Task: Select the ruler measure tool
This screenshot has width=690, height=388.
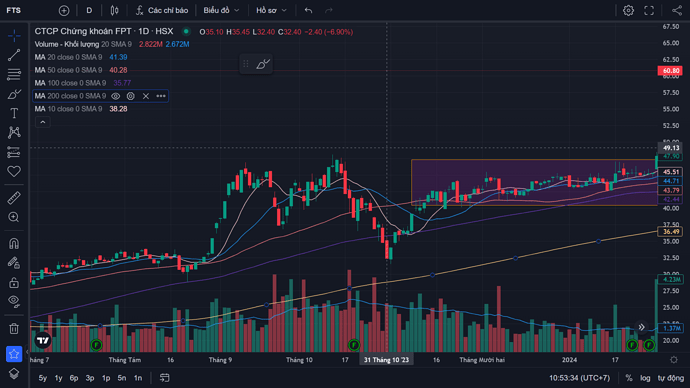Action: tap(14, 198)
